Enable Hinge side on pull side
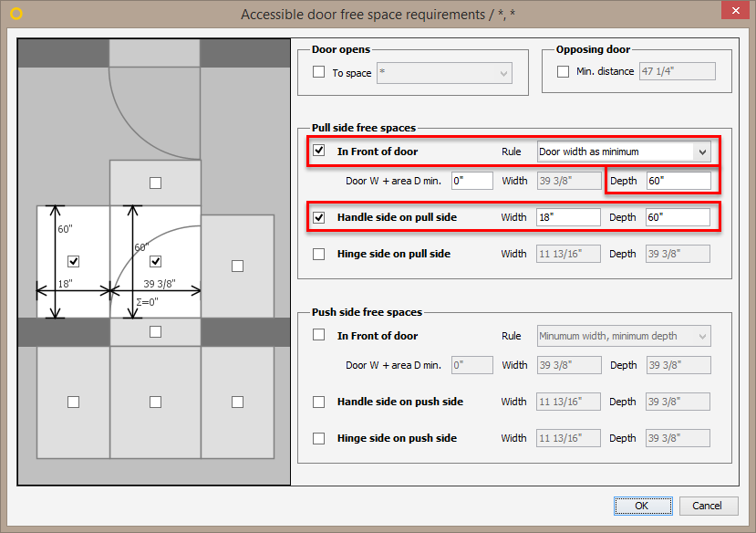Screen dimensions: 756x533 (319, 254)
